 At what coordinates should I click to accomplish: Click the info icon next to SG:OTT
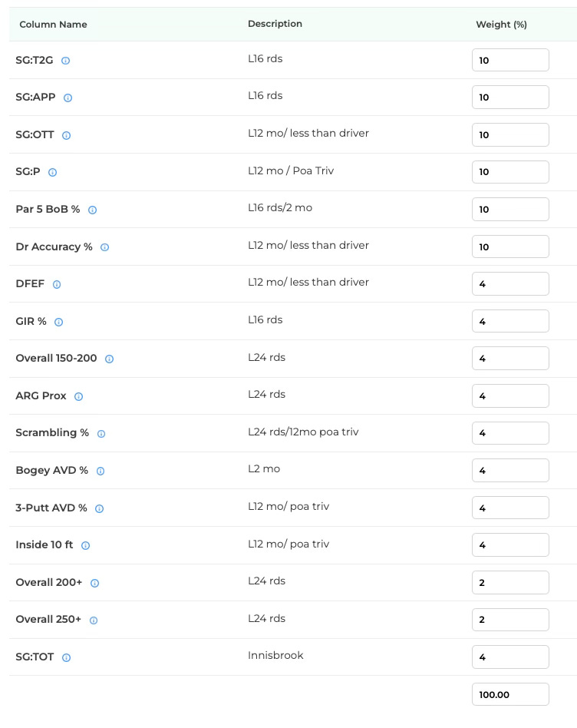point(66,136)
